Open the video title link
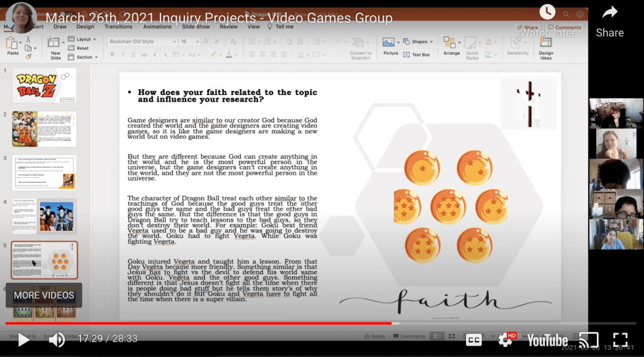The width and height of the screenshot is (644, 357). coord(219,18)
